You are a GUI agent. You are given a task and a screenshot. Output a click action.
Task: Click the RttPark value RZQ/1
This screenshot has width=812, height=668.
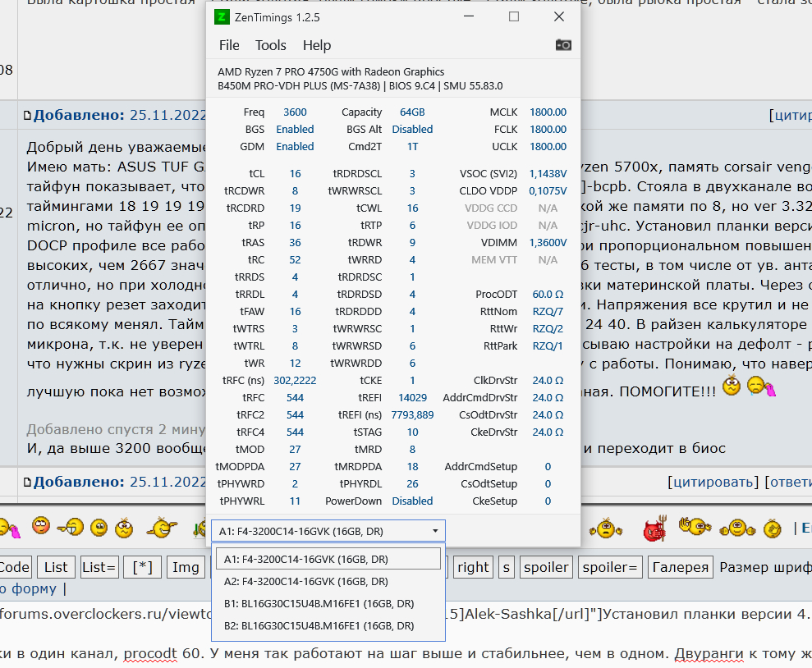[x=548, y=346]
